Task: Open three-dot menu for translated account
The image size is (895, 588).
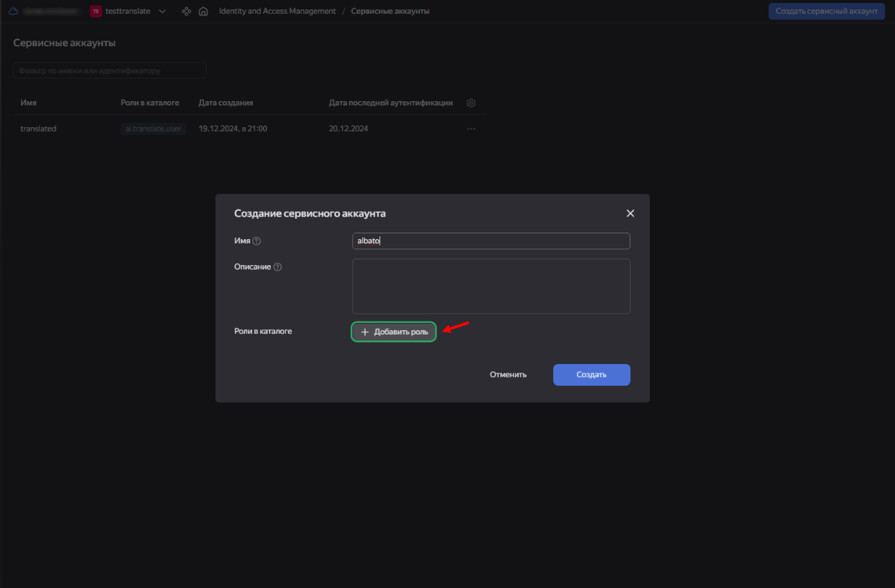Action: (471, 129)
